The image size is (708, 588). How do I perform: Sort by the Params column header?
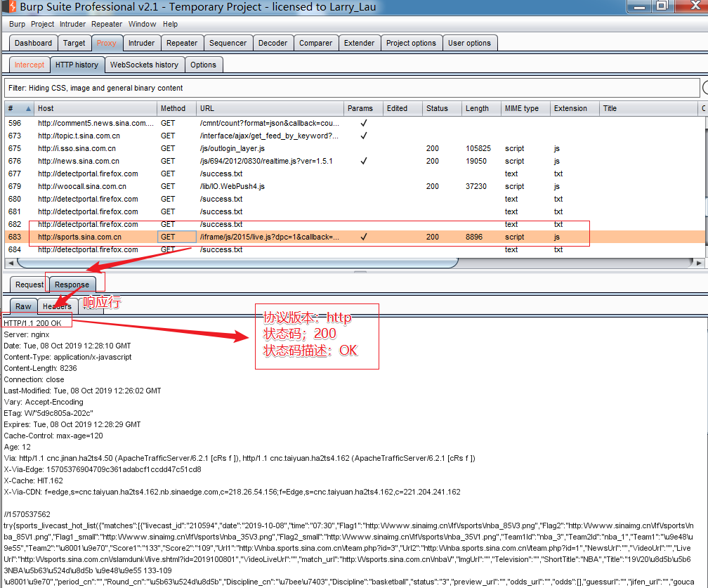coord(364,108)
